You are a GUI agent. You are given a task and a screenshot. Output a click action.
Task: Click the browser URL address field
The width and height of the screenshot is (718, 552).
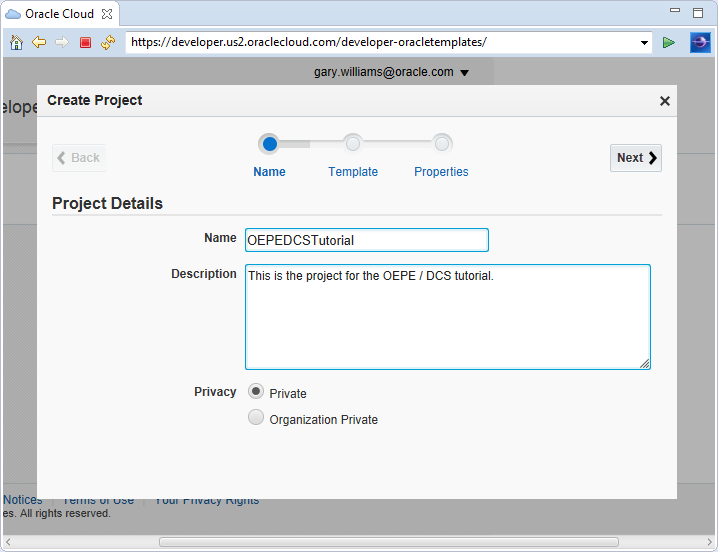[x=382, y=43]
